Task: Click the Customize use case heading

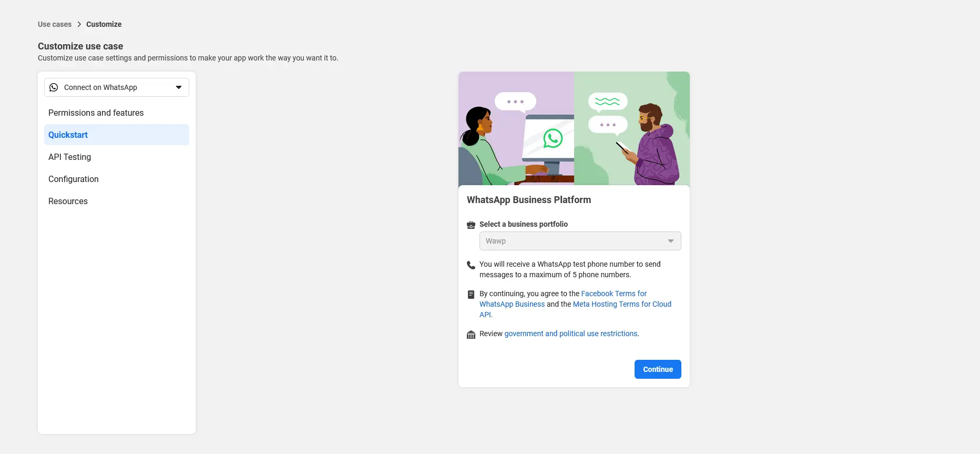Action: pyautogui.click(x=80, y=46)
